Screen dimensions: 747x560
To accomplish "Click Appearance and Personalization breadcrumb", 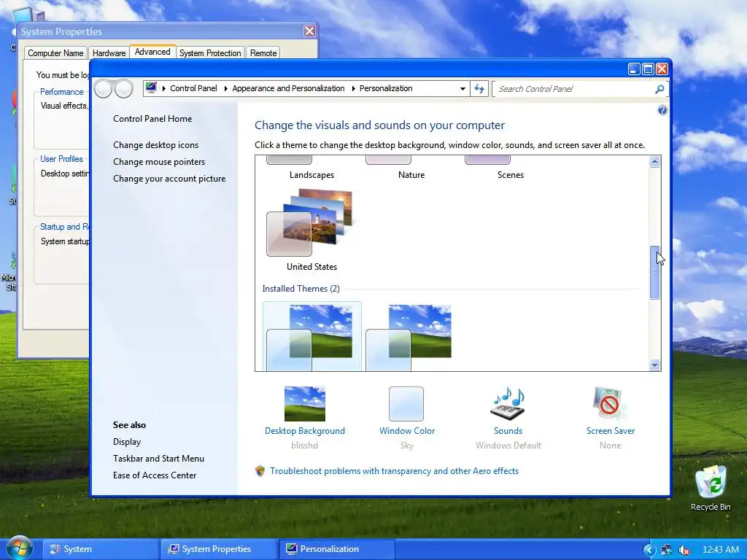I will coord(288,88).
